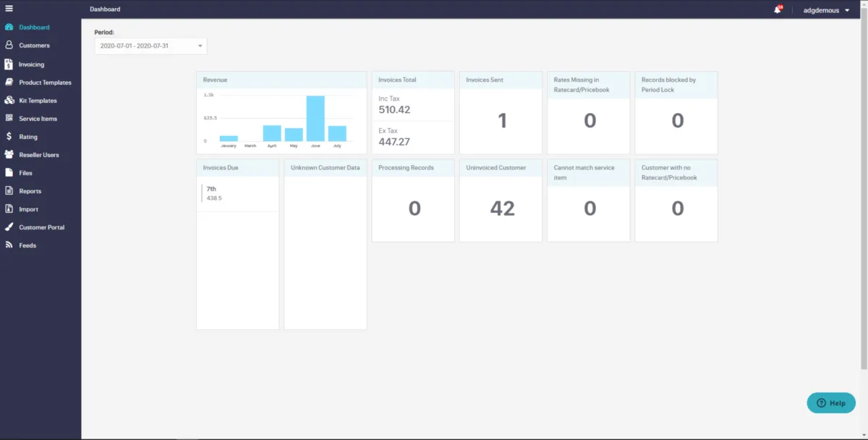
Task: Click the Customers icon in sidebar
Action: [x=9, y=46]
